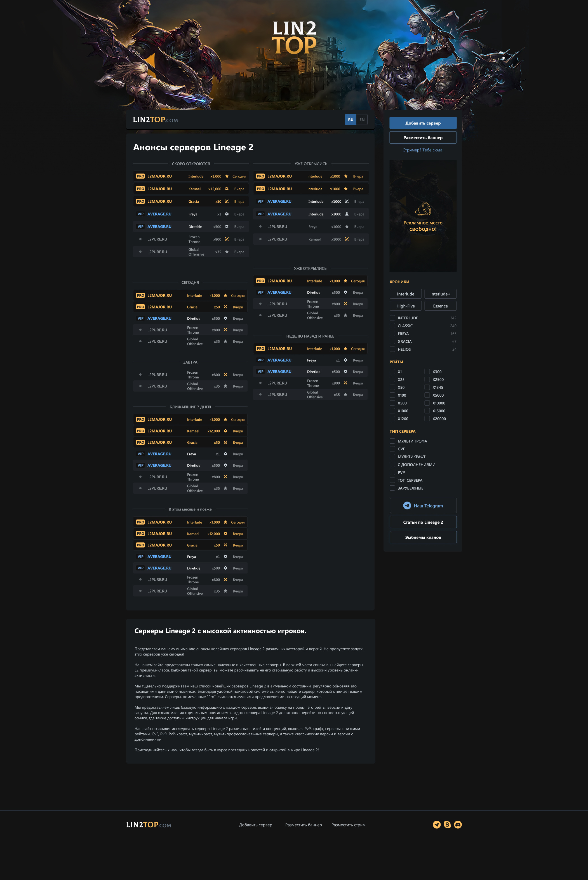The image size is (588, 880).
Task: Click the Стример? Тебе сюда! link
Action: [423, 150]
